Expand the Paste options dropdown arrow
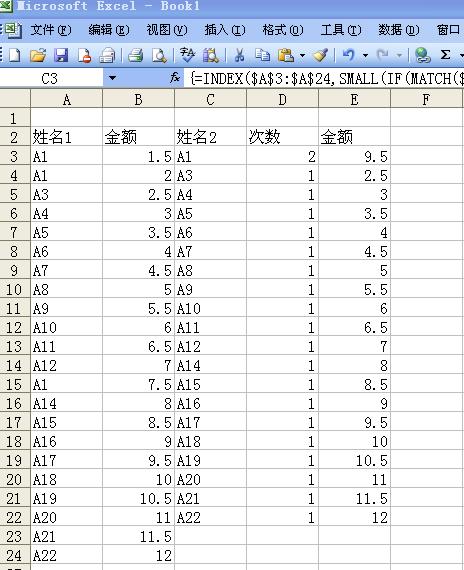464x570 pixels. pos(302,56)
